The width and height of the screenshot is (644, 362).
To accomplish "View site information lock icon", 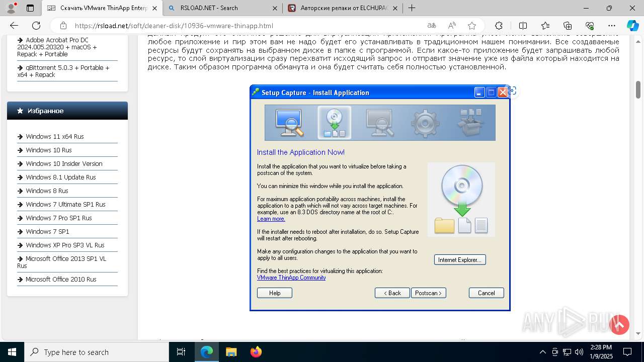I will pos(63,26).
